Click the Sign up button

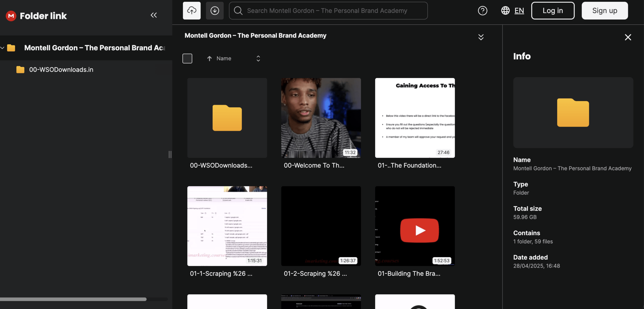pos(605,11)
